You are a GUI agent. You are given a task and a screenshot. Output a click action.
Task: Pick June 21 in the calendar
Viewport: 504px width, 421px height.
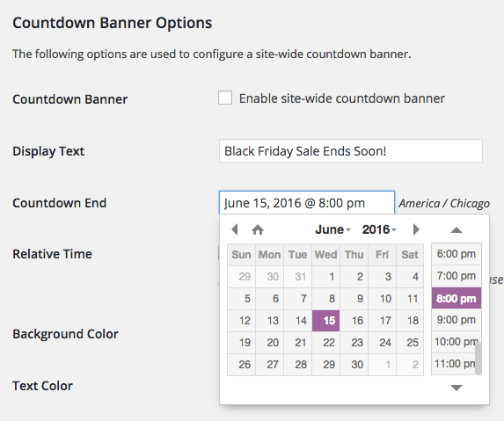point(297,343)
